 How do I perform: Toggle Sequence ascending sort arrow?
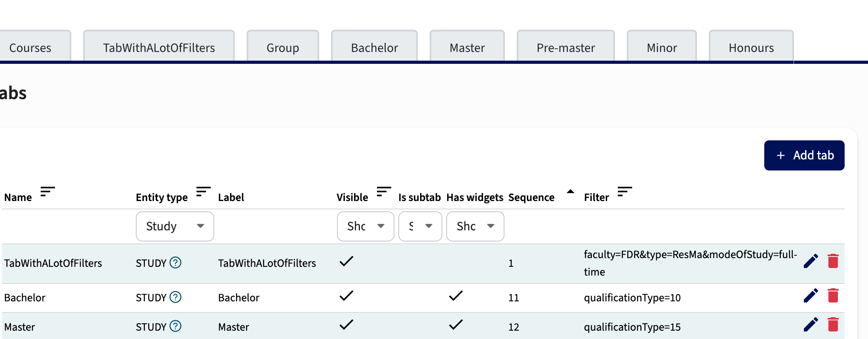coord(570,192)
